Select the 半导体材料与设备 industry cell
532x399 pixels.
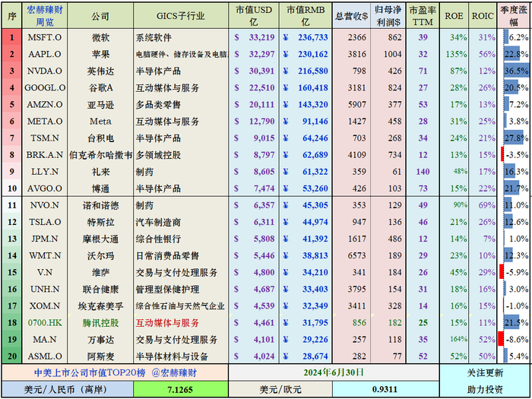[181, 356]
